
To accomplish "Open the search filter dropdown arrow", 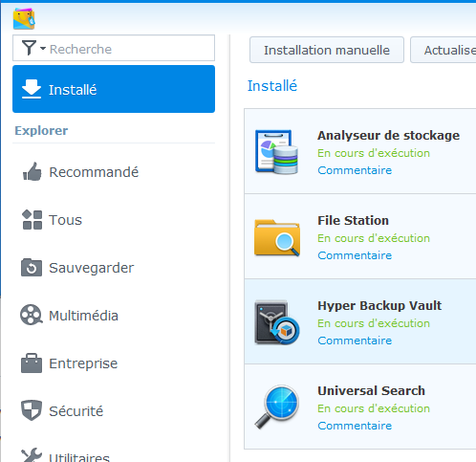I will pos(43,49).
